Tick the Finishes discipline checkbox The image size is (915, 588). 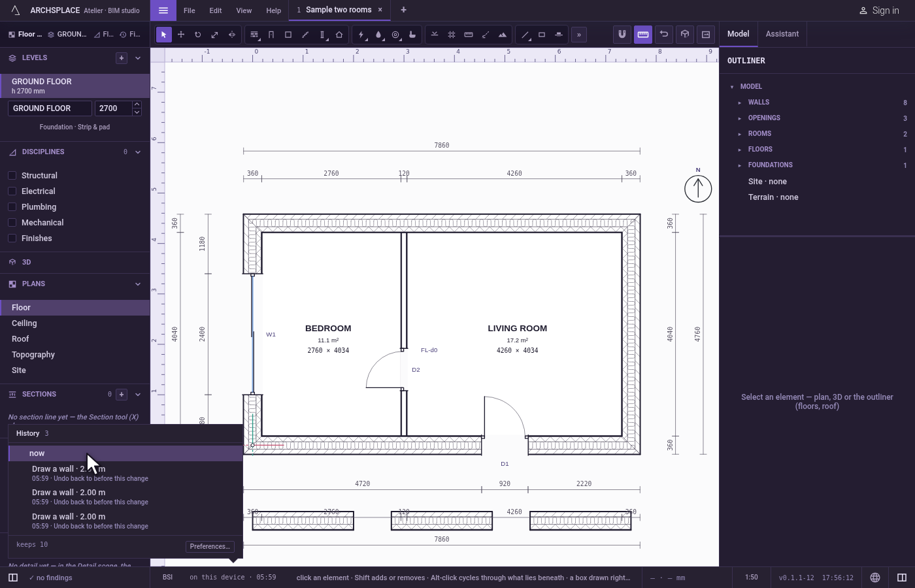click(12, 238)
